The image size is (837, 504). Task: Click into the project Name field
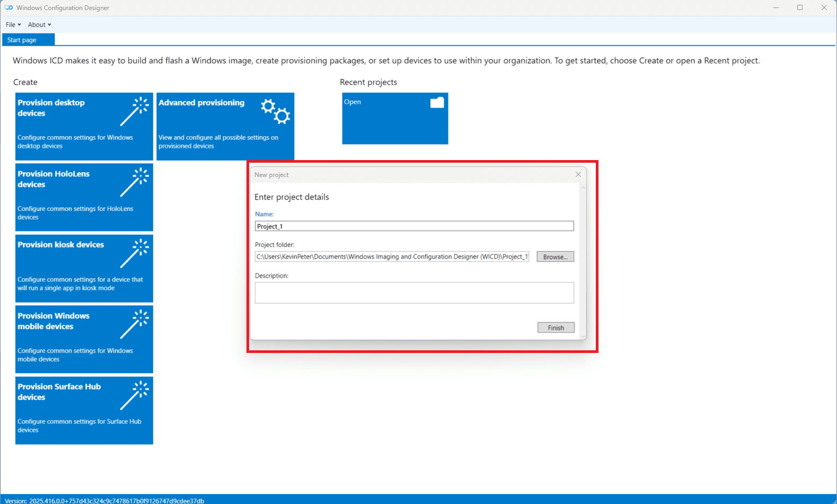coord(413,226)
